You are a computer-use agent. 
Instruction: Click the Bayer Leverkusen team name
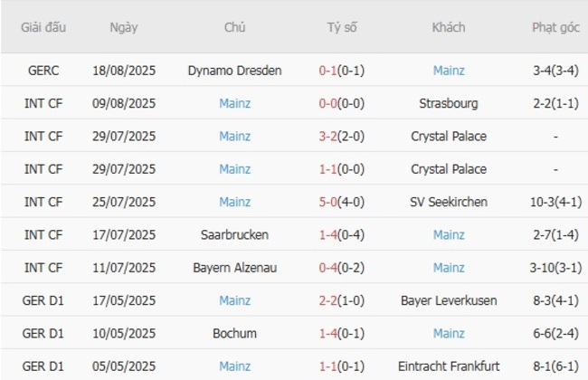448,300
